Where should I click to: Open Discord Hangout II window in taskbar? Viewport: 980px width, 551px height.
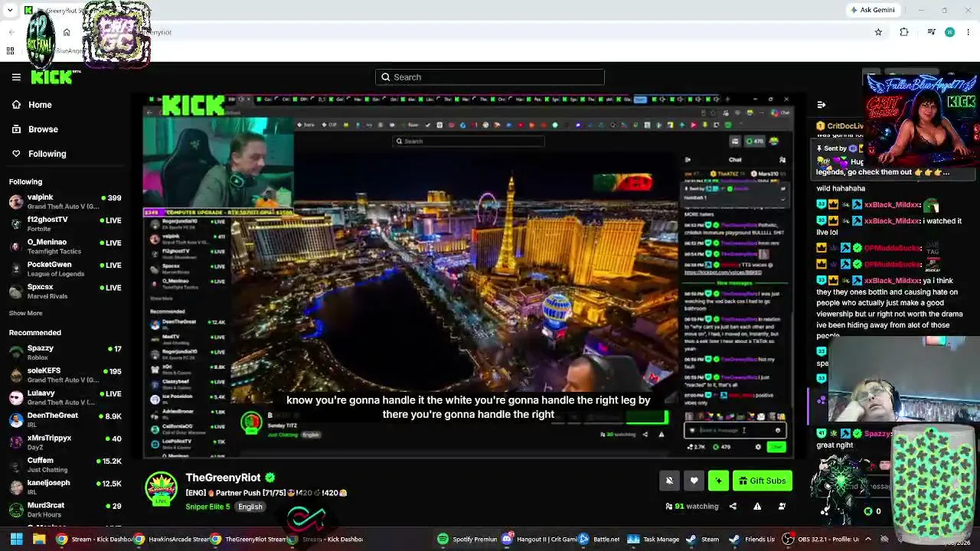539,539
